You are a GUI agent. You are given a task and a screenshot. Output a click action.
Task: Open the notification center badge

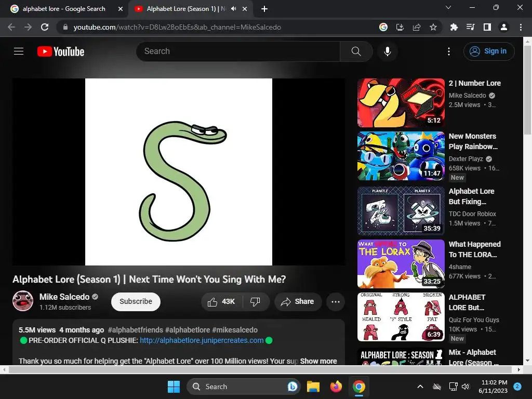(x=517, y=387)
